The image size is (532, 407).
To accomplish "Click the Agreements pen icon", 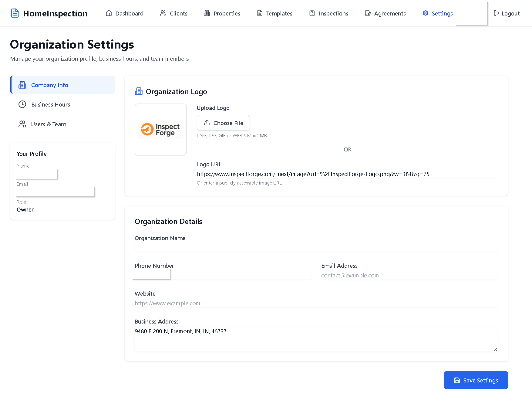I will coord(368,13).
